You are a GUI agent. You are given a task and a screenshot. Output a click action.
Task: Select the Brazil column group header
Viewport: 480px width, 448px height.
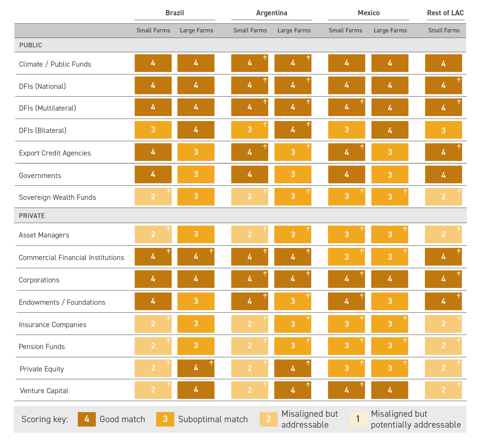tap(174, 13)
